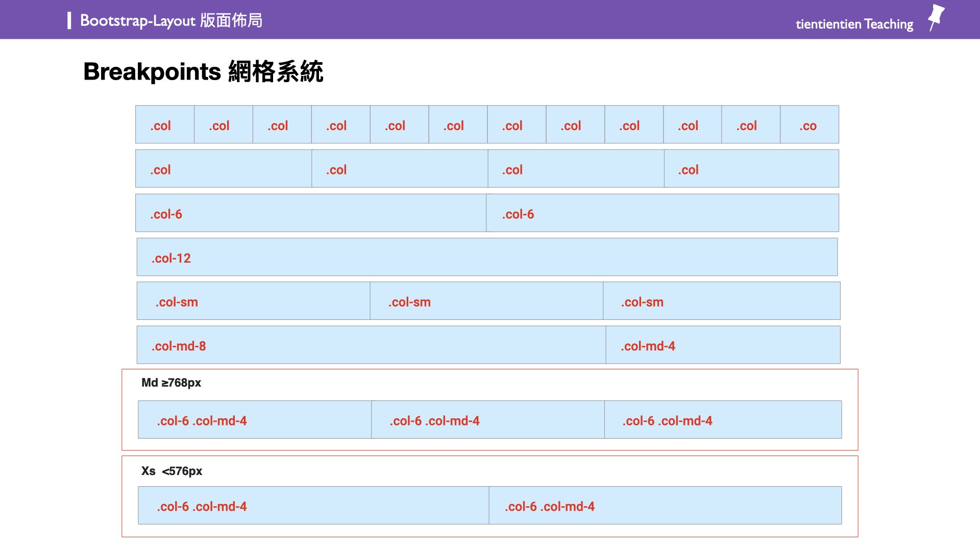Select the first .col cell in the top row

tap(164, 125)
